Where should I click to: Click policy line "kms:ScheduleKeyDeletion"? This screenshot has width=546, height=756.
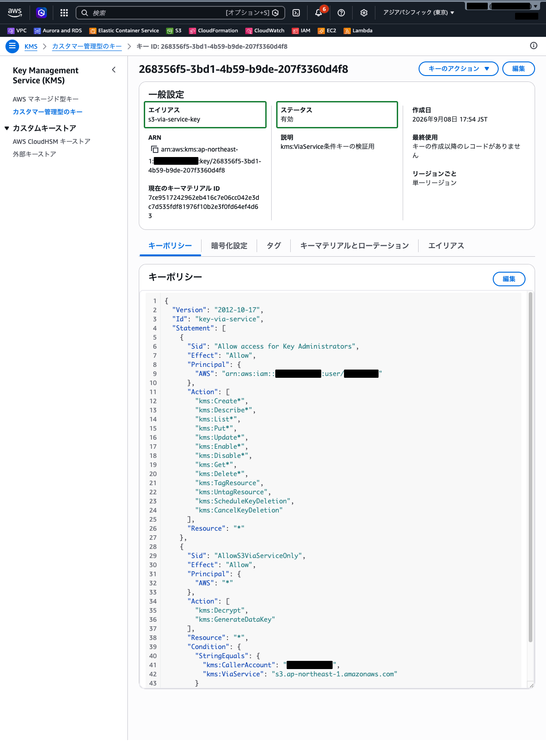point(245,501)
